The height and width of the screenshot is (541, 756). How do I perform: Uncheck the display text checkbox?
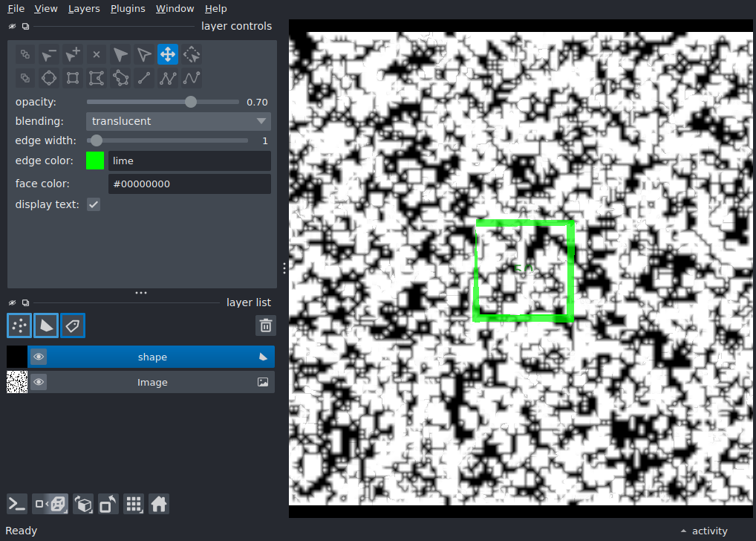(x=94, y=204)
